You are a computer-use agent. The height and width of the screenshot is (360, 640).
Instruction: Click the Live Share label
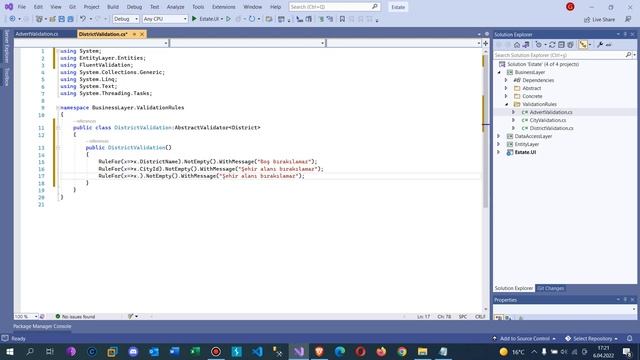(603, 19)
